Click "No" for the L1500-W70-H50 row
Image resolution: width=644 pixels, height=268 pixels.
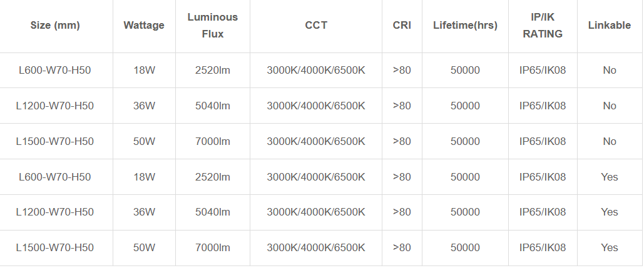(610, 142)
